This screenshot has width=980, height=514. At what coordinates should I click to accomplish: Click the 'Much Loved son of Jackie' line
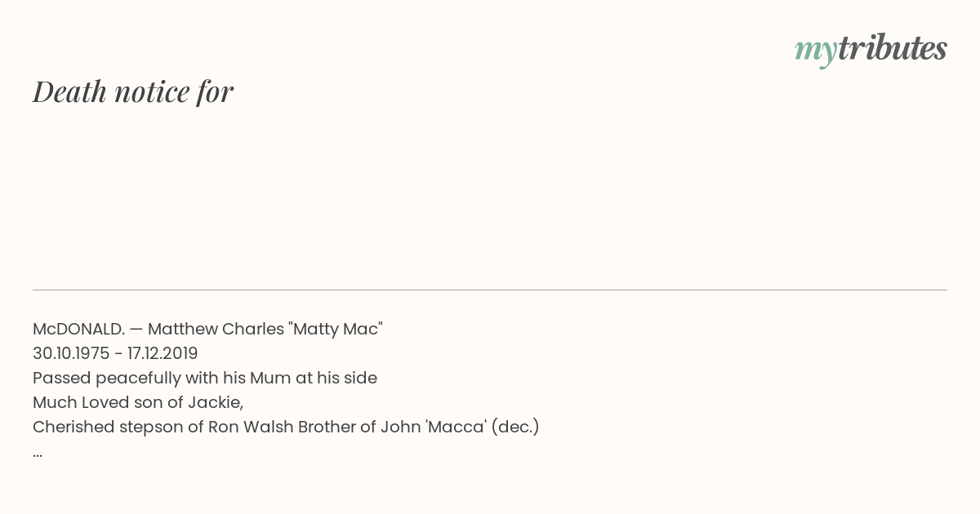pos(138,402)
